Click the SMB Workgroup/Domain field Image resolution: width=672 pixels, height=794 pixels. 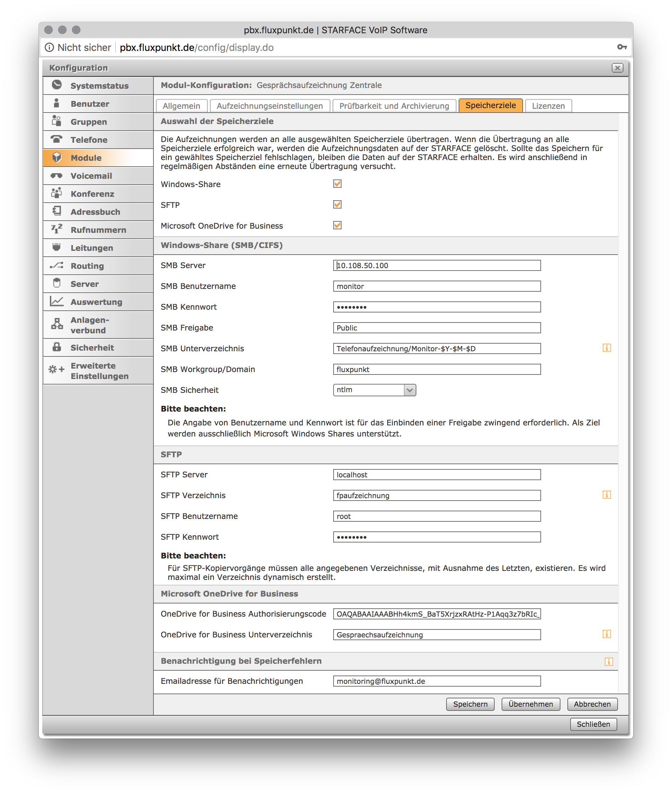[437, 369]
